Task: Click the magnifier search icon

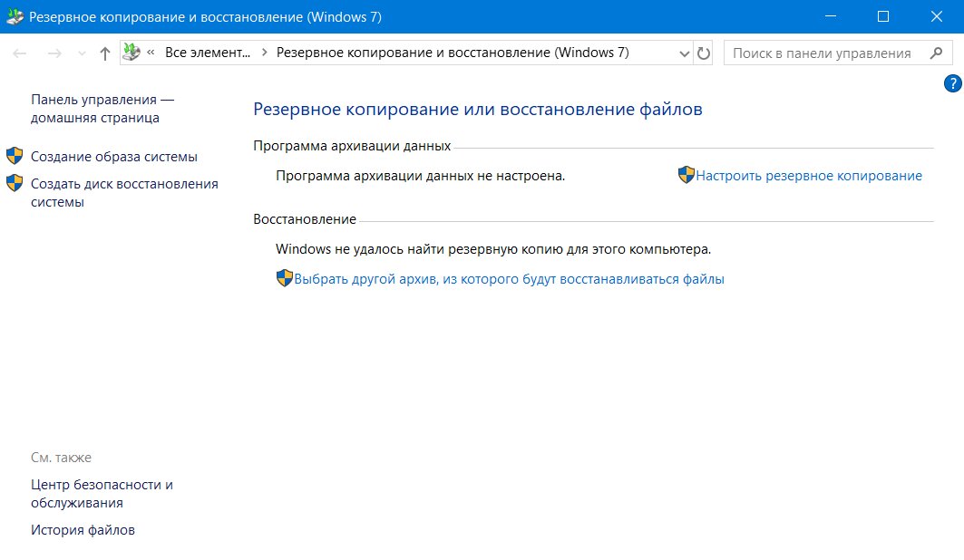Action: [x=936, y=53]
